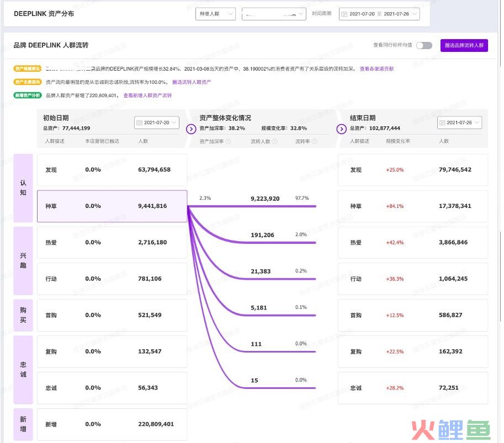The height and width of the screenshot is (443, 504).
Task: Click the end-date 复购 card showing +22.5%
Action: (413, 351)
